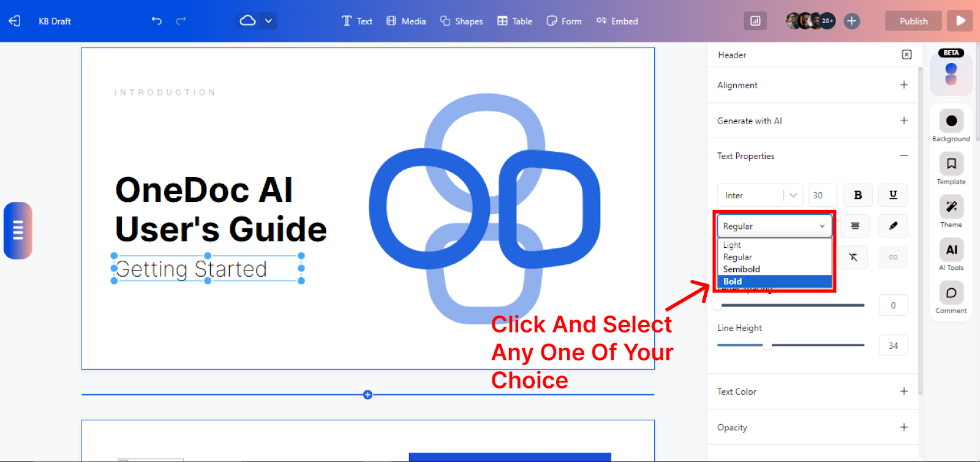Open the Shapes insert menu
This screenshot has width=980, height=462.
[461, 21]
